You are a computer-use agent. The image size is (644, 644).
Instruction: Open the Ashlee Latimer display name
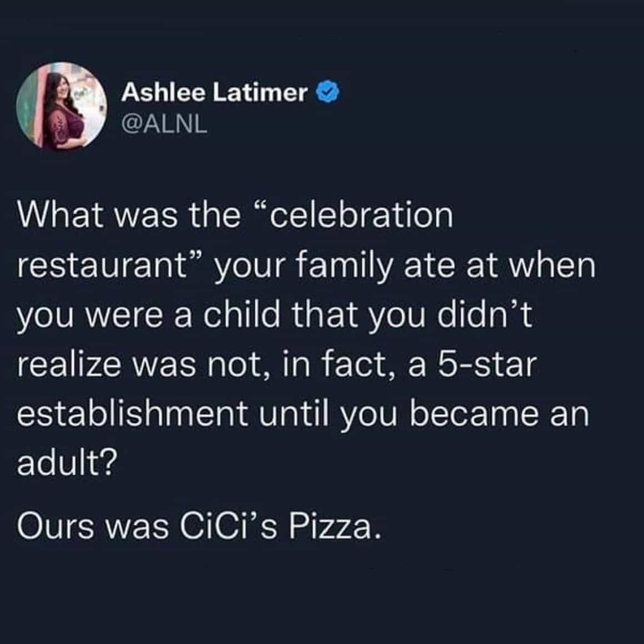click(214, 93)
